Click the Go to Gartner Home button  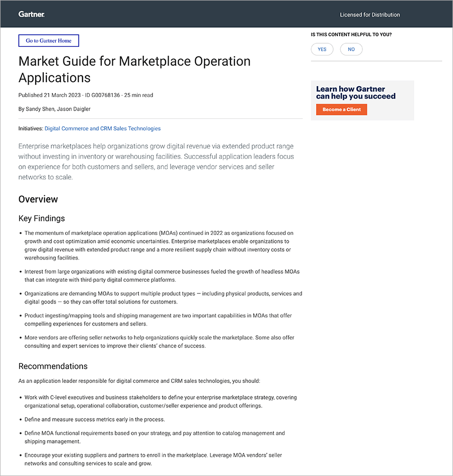coord(49,41)
